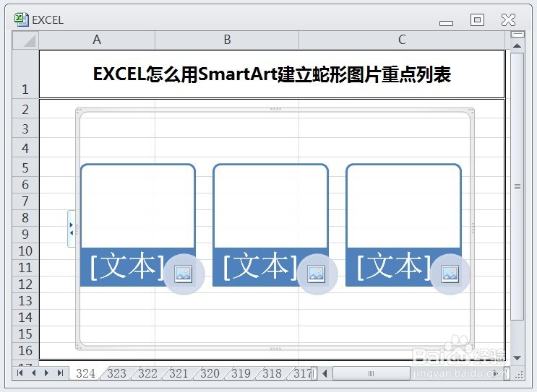This screenshot has width=537, height=392.
Task: Click the Excel application icon in title bar
Action: [x=21, y=19]
